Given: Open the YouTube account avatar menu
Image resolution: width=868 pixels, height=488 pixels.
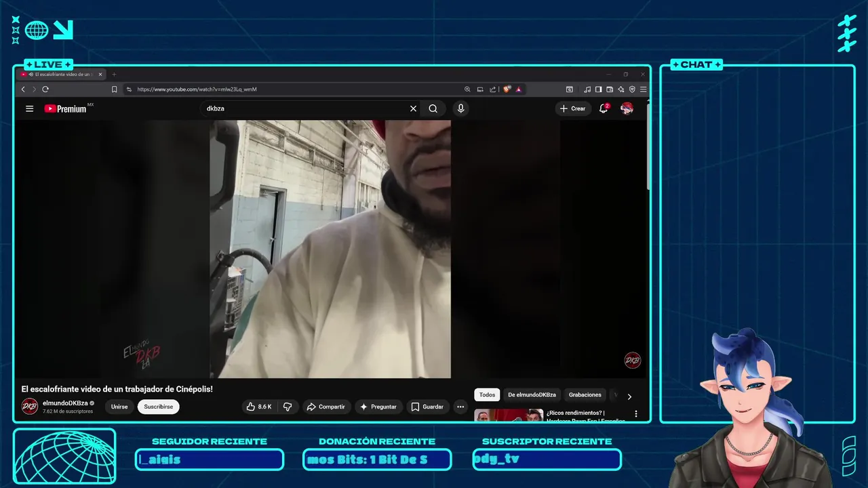Looking at the screenshot, I should [627, 108].
